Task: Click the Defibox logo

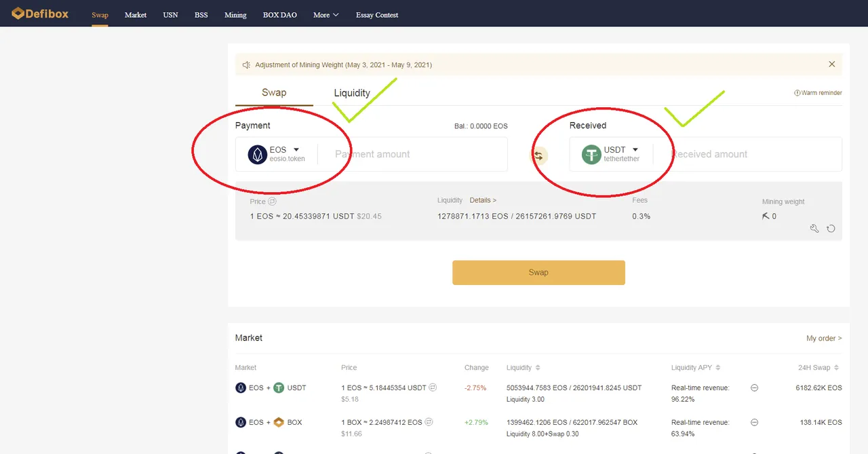Action: click(x=40, y=14)
